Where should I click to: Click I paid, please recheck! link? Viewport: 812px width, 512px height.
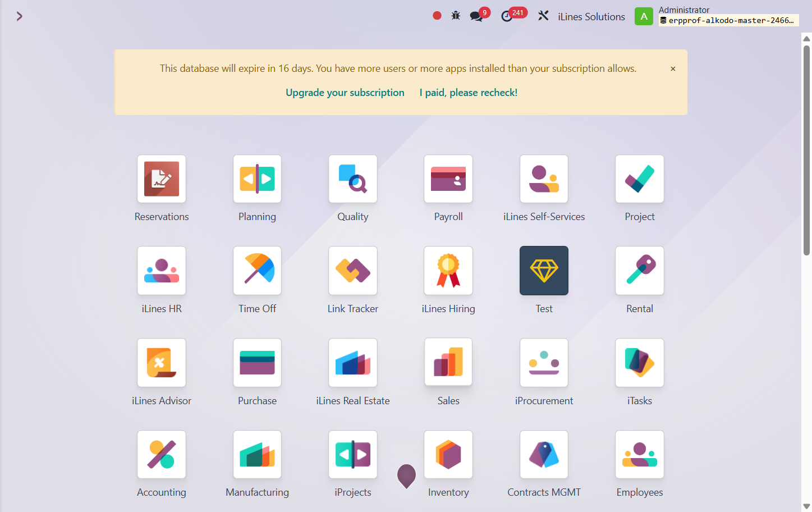[x=469, y=93]
